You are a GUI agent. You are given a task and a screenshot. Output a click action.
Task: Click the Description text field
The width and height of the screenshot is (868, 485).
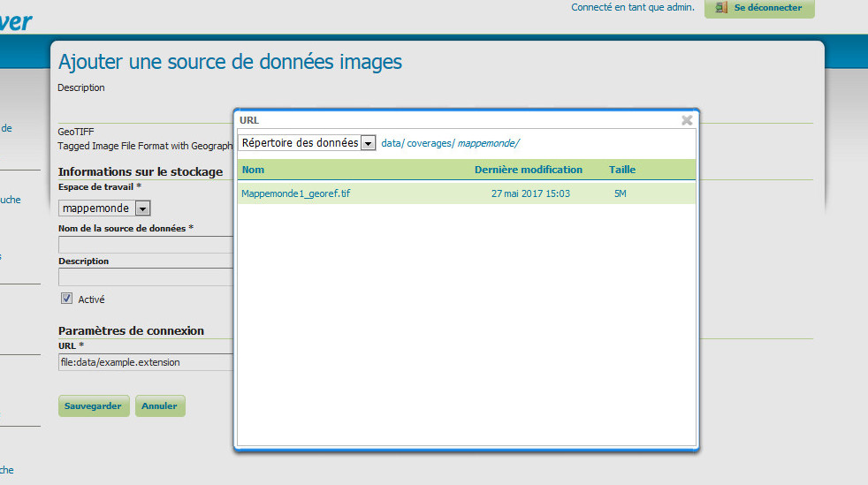145,277
